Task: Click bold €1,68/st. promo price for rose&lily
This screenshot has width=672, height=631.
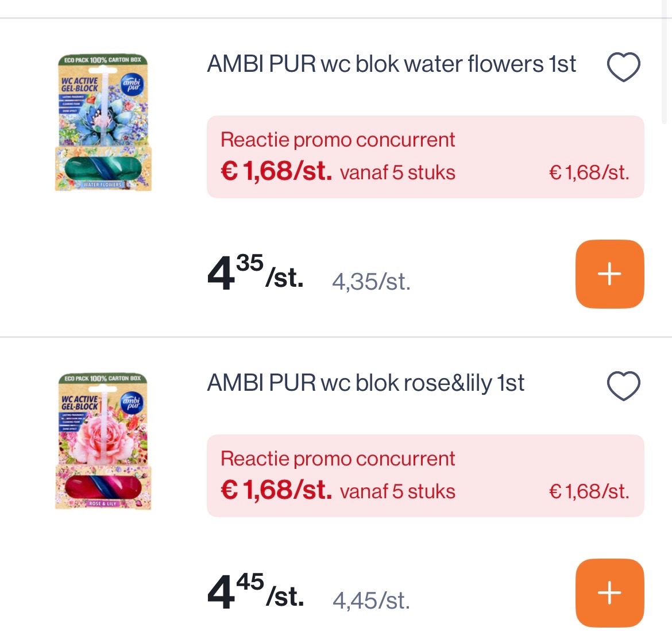Action: point(276,490)
